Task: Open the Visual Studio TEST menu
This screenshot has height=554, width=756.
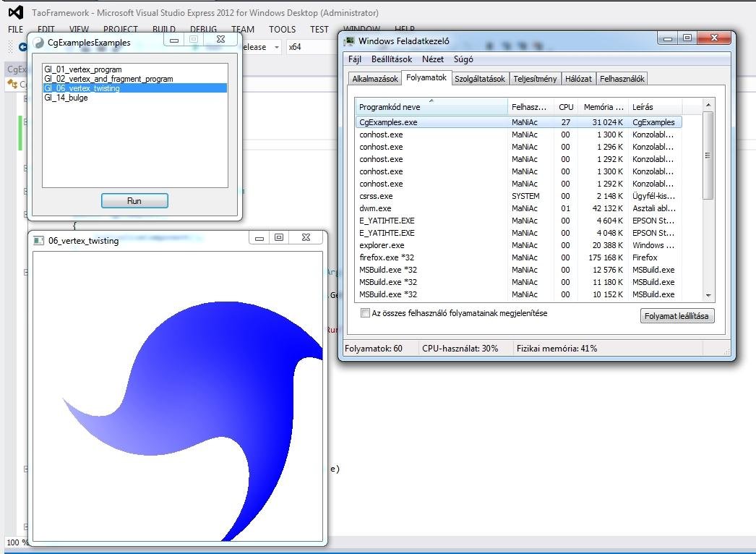Action: click(319, 30)
